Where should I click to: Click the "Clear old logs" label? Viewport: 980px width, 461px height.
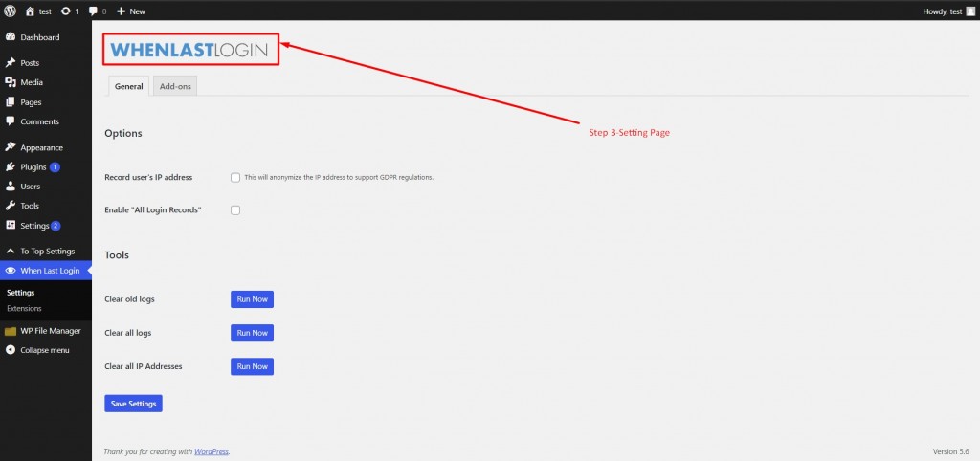(x=129, y=299)
